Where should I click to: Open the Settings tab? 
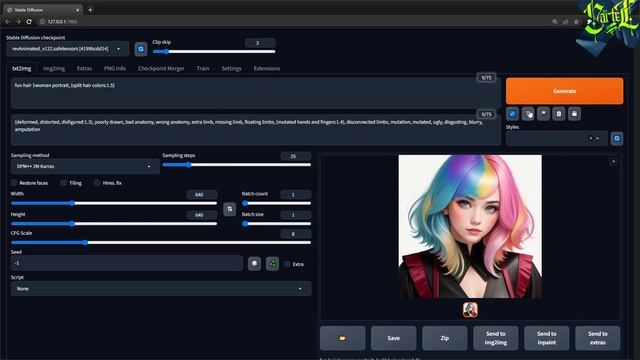point(231,69)
